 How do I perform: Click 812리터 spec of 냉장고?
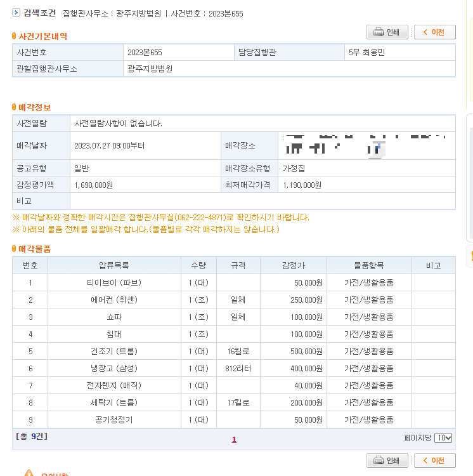pos(238,368)
